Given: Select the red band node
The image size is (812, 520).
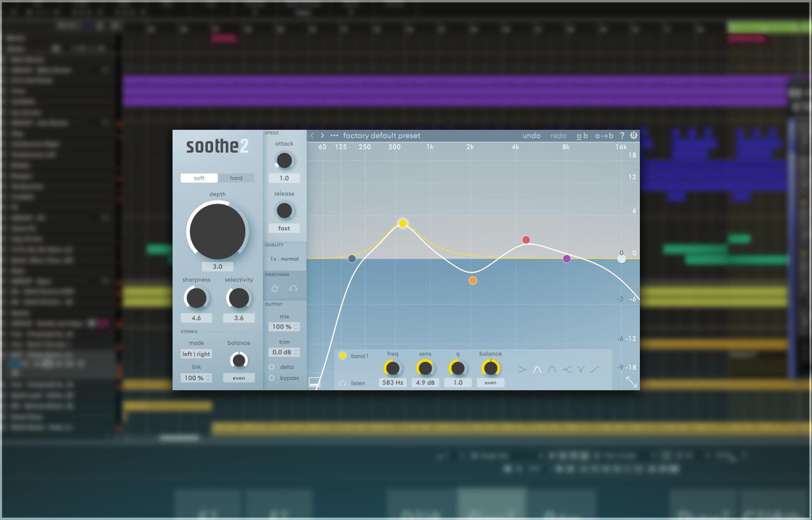Looking at the screenshot, I should (x=526, y=240).
